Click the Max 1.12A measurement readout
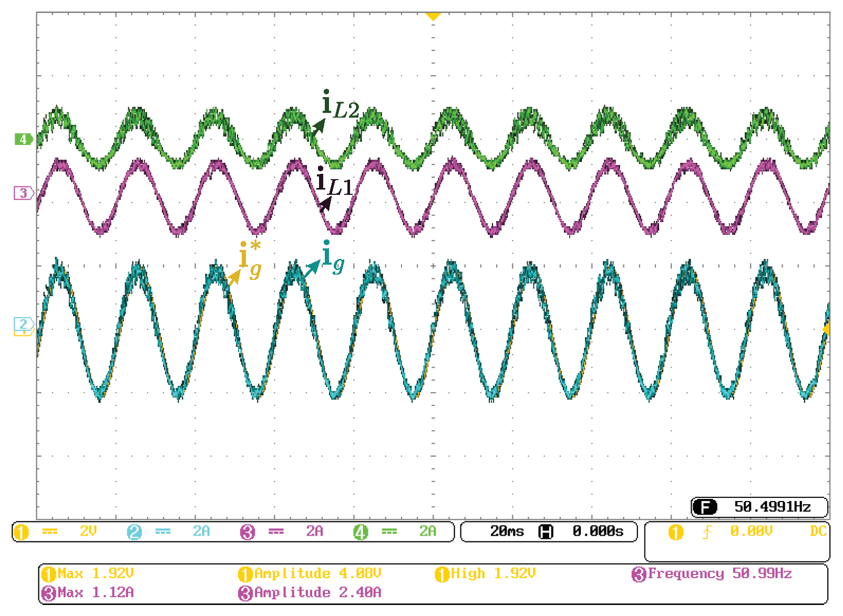The image size is (843, 616). 88,593
